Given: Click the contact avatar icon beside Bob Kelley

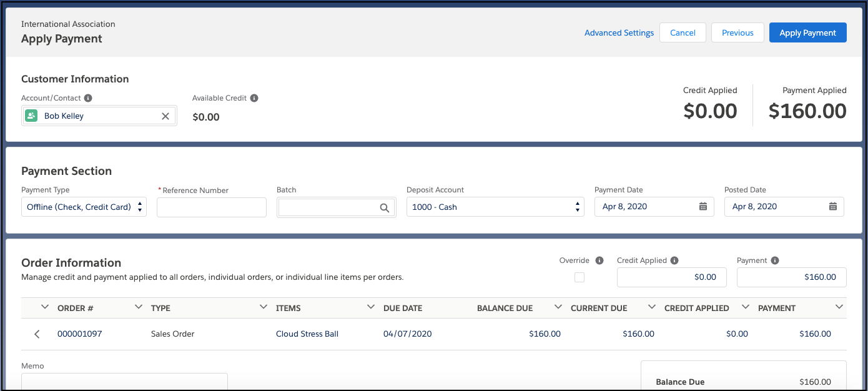Looking at the screenshot, I should pyautogui.click(x=31, y=116).
